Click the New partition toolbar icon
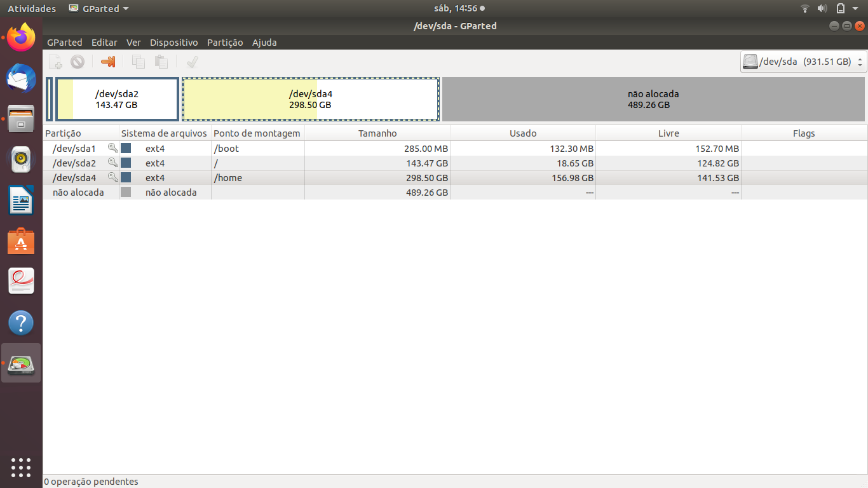The height and width of the screenshot is (488, 868). point(56,62)
